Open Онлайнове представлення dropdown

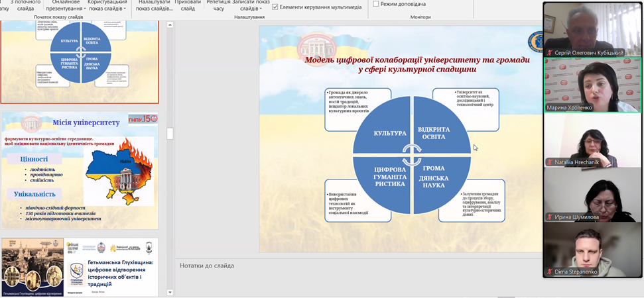coord(66,5)
